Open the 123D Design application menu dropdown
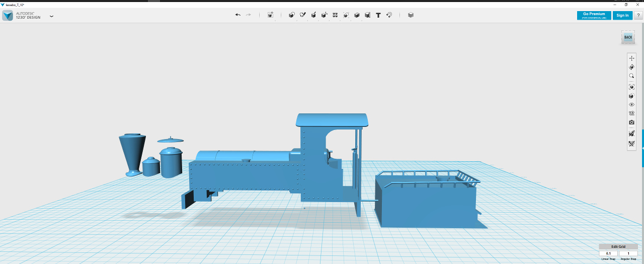The image size is (644, 264). [x=51, y=16]
